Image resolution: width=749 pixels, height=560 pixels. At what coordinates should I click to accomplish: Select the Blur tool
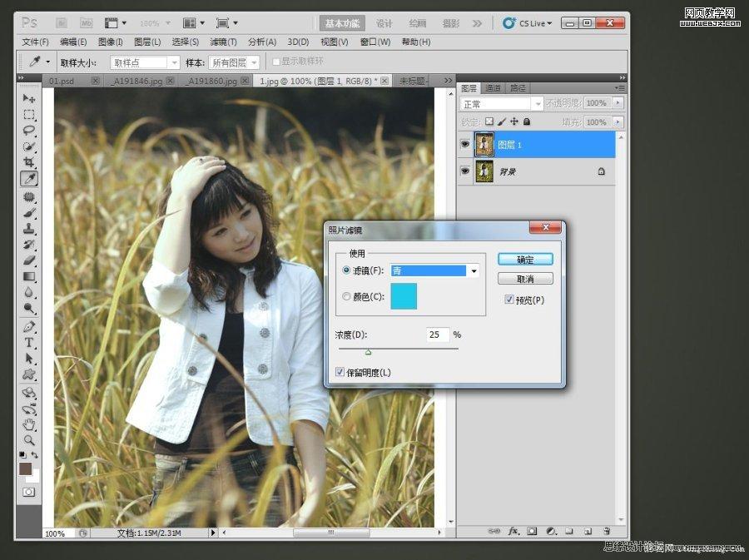click(x=29, y=292)
